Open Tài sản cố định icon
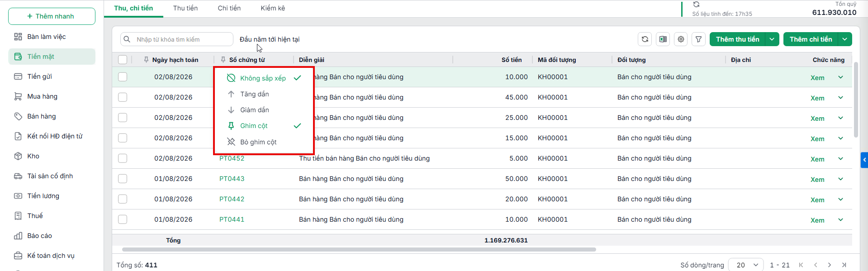 (x=18, y=176)
